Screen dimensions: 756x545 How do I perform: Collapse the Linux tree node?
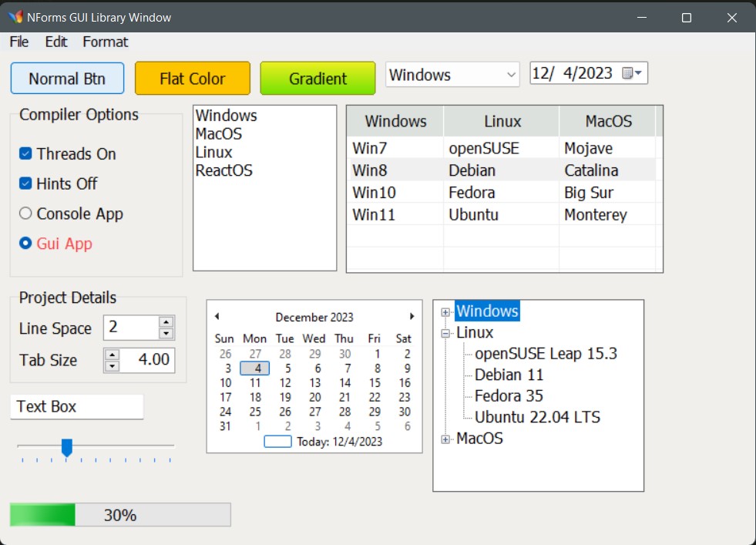pyautogui.click(x=445, y=333)
